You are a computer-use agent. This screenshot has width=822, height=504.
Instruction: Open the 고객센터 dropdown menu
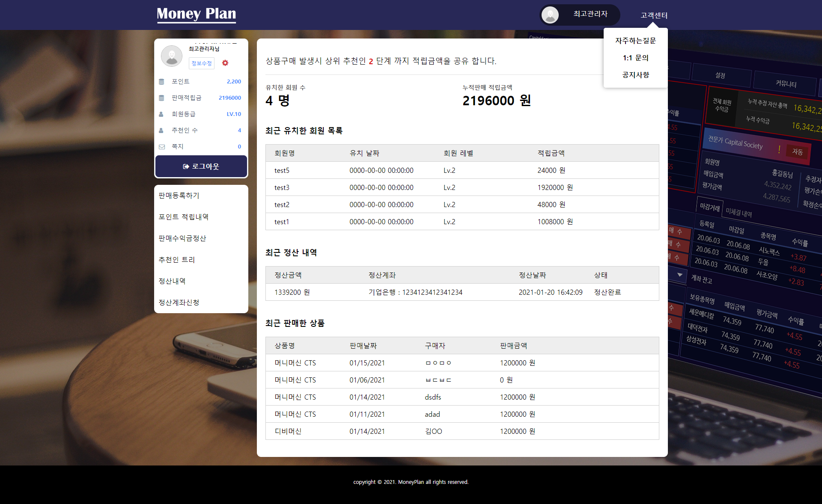tap(654, 15)
